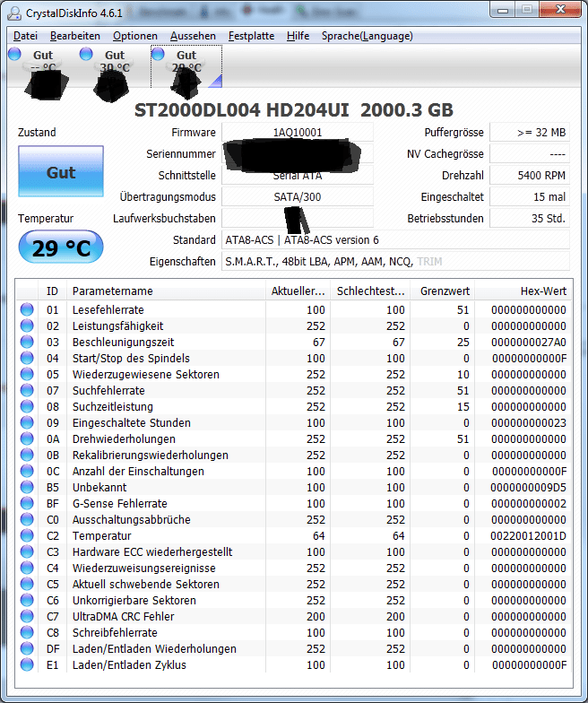Click the Firmware field 1AQ10001
588x703 pixels.
coord(298,133)
